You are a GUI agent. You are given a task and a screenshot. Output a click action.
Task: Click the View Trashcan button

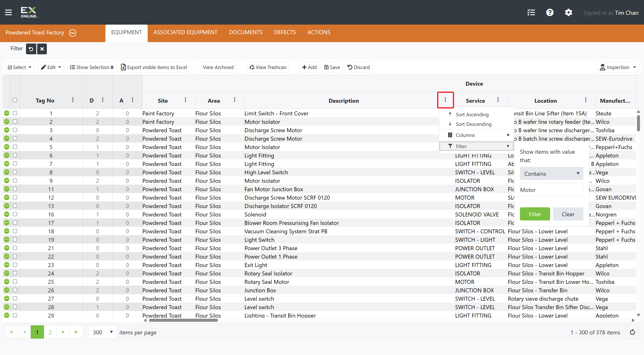(268, 67)
